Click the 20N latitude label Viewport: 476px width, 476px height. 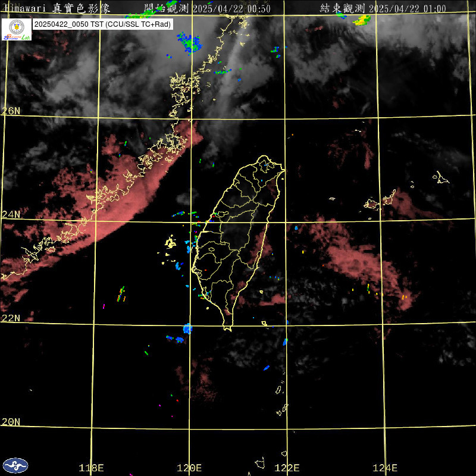(11, 422)
